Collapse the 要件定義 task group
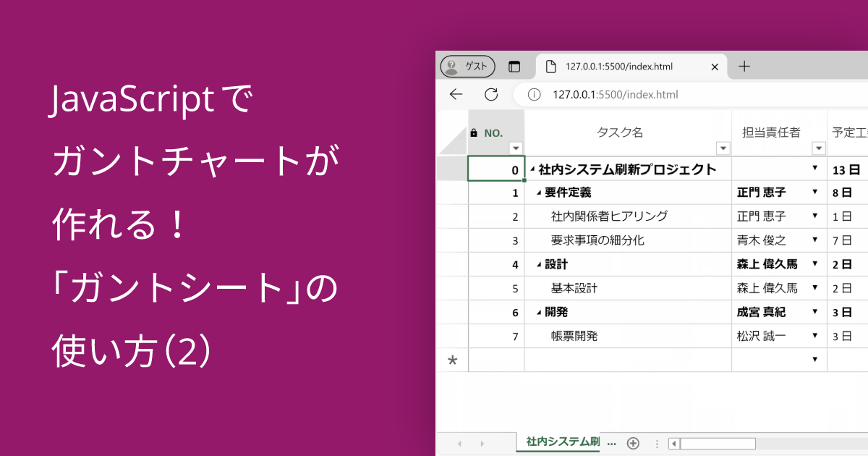The height and width of the screenshot is (456, 868). (x=540, y=192)
